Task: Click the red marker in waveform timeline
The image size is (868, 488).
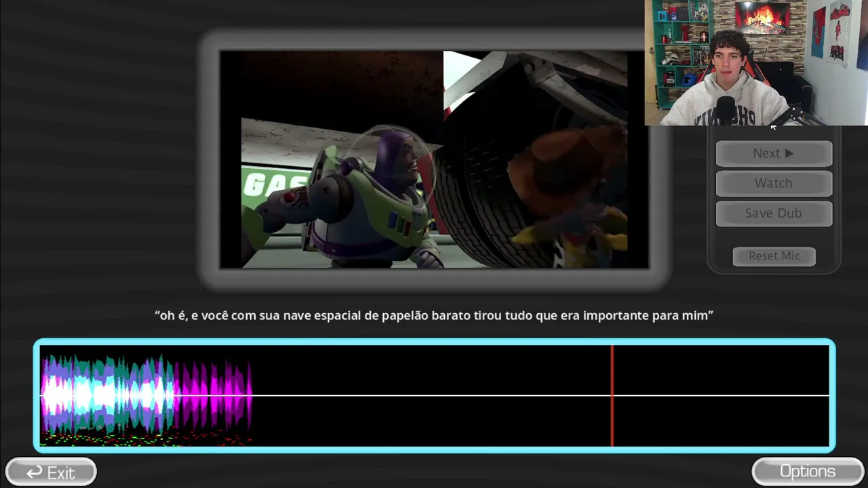Action: click(x=612, y=396)
